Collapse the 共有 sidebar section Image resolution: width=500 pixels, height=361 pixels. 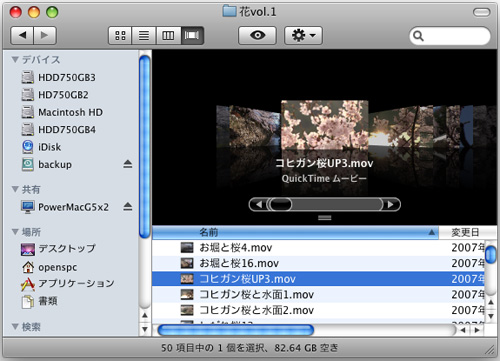[x=15, y=189]
